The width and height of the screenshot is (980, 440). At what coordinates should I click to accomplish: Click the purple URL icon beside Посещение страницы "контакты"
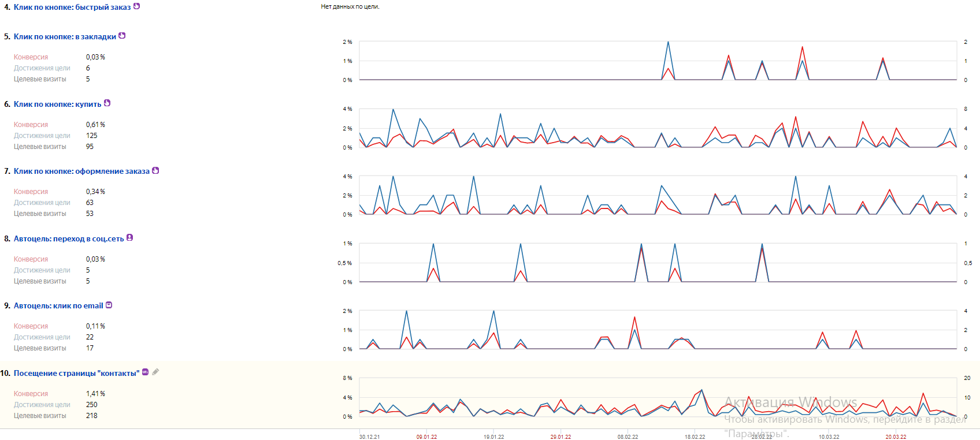click(145, 372)
